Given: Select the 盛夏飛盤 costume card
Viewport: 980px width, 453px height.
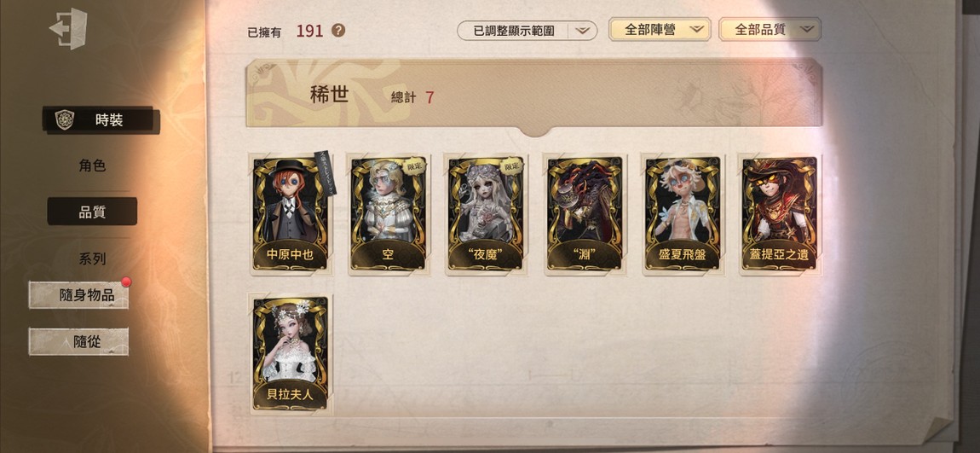Looking at the screenshot, I should coord(683,213).
